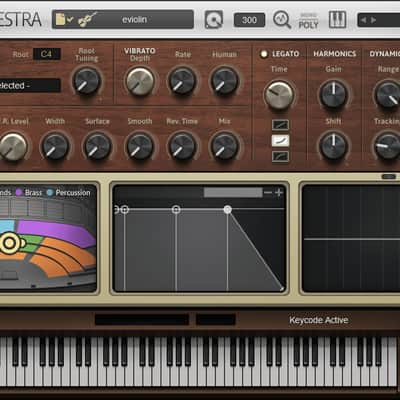Screen dimensions: 400x400
Task: Click the 'Keycode Active' label
Action: [319, 320]
